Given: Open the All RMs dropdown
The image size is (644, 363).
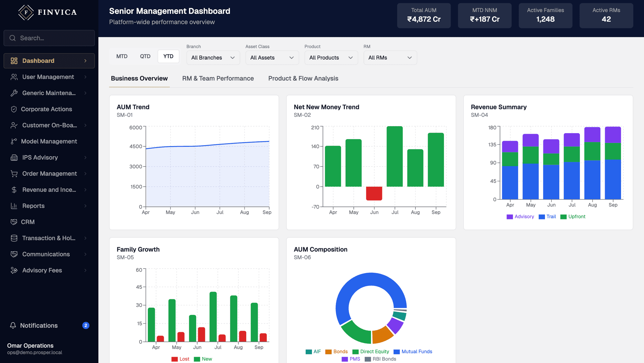Looking at the screenshot, I should pos(390,58).
